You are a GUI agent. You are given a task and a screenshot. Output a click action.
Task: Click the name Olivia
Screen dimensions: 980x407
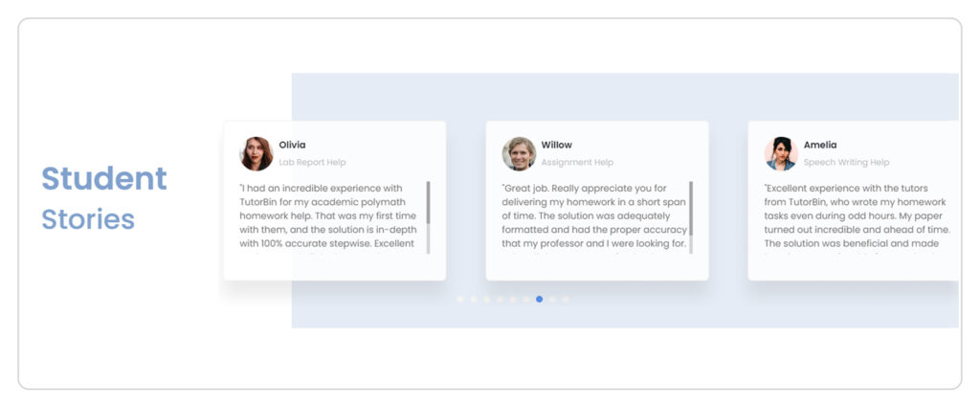pos(293,145)
